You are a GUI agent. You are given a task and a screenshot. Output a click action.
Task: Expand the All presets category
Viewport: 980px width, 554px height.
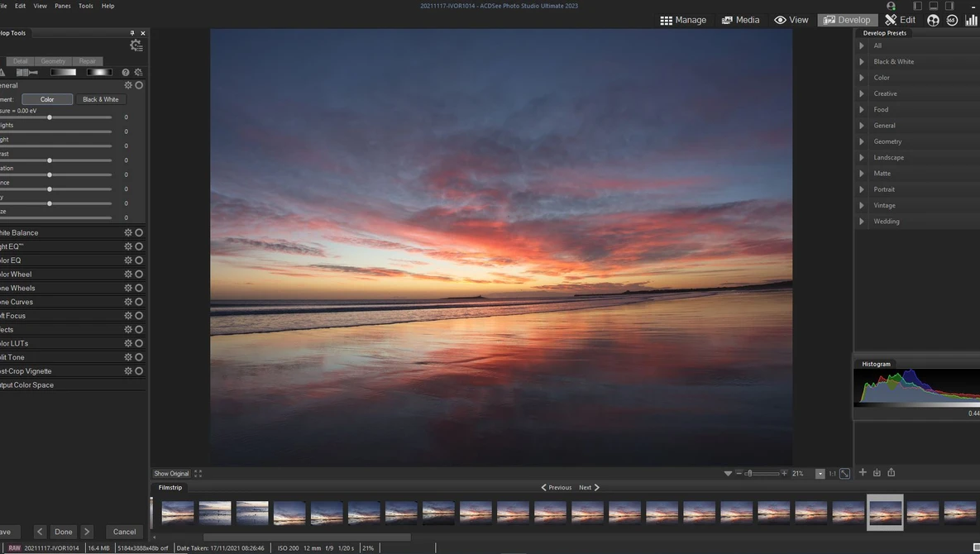pyautogui.click(x=862, y=45)
